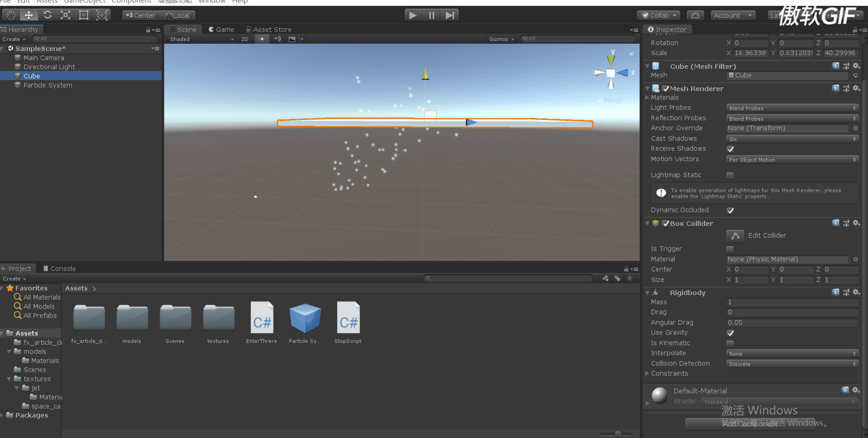Click the Rigidbody Mass input field
868x438 pixels.
coord(792,302)
